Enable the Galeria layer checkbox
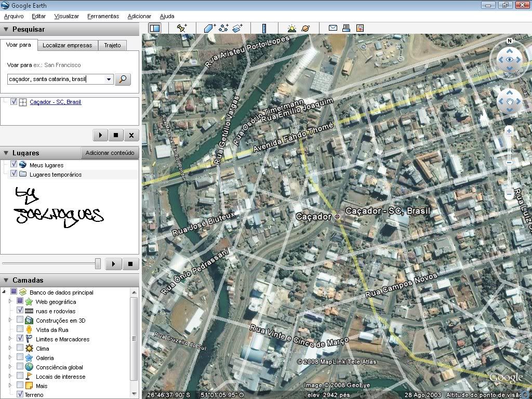The height and width of the screenshot is (399, 532). pos(20,357)
